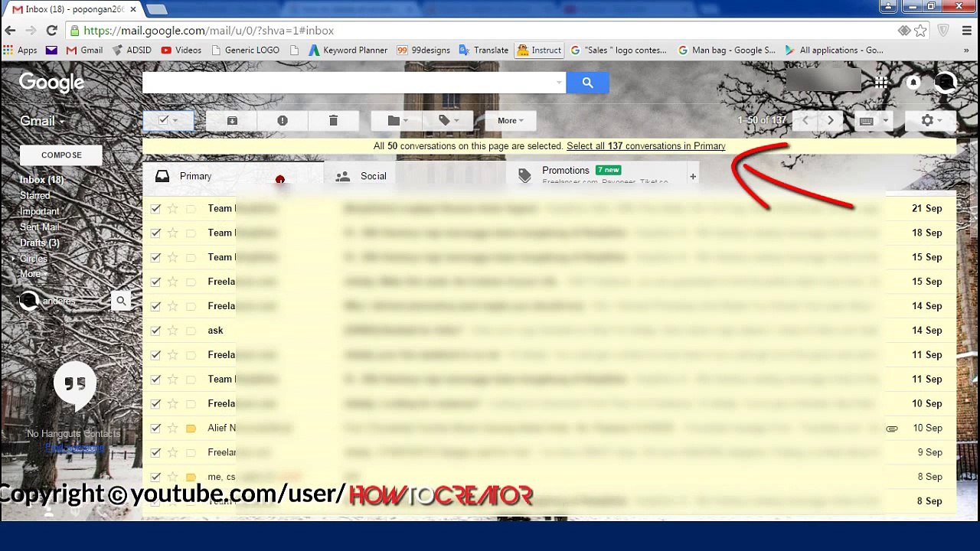980x551 pixels.
Task: Open the Gmail product dropdown
Action: pyautogui.click(x=42, y=121)
